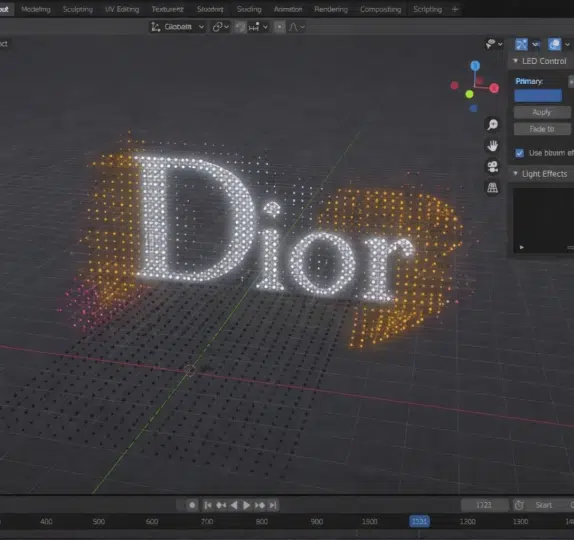This screenshot has height=540, width=574.
Task: Click timeline frame 700 label
Action: pos(207,521)
